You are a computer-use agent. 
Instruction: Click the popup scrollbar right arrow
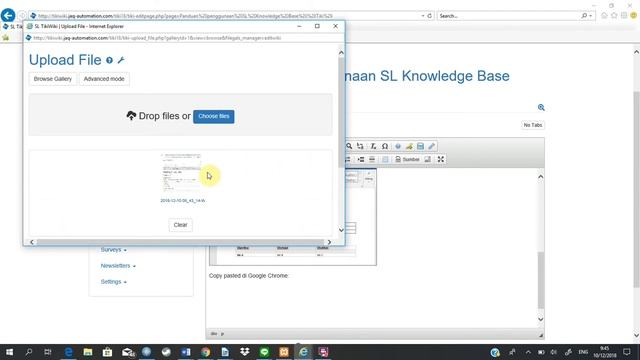tap(329, 242)
